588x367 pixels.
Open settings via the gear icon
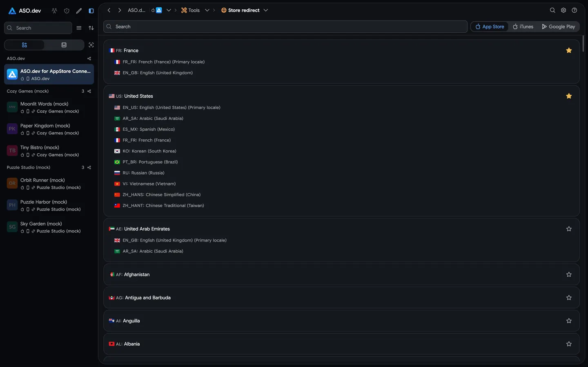(x=563, y=10)
